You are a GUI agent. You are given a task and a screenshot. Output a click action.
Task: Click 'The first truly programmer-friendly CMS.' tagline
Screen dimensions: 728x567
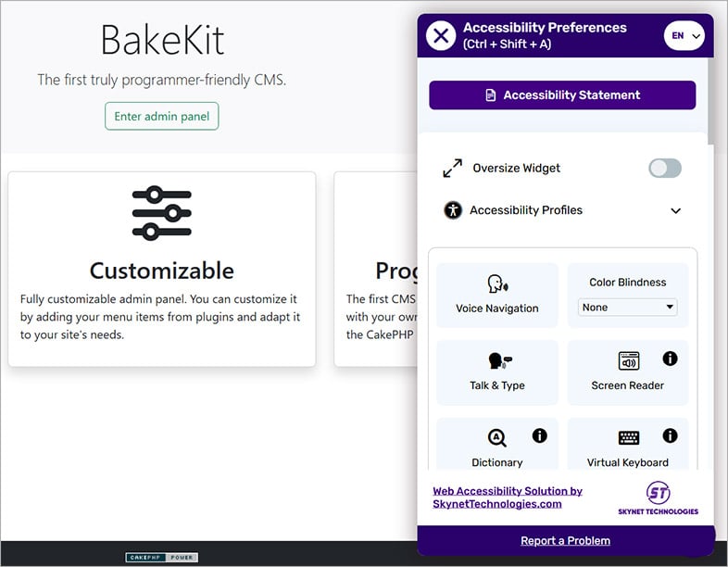coord(161,80)
